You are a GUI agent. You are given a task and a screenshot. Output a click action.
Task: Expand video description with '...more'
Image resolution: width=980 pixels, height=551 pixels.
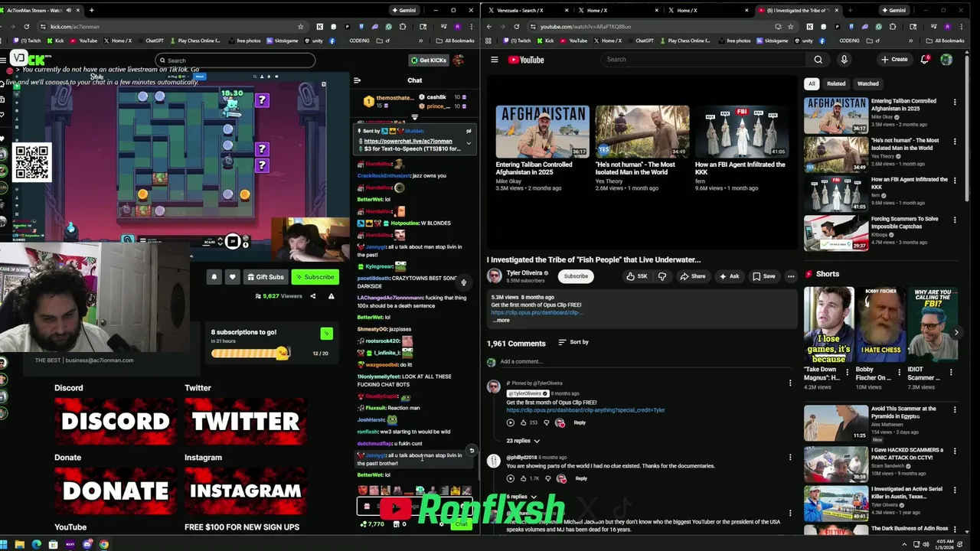click(x=501, y=320)
